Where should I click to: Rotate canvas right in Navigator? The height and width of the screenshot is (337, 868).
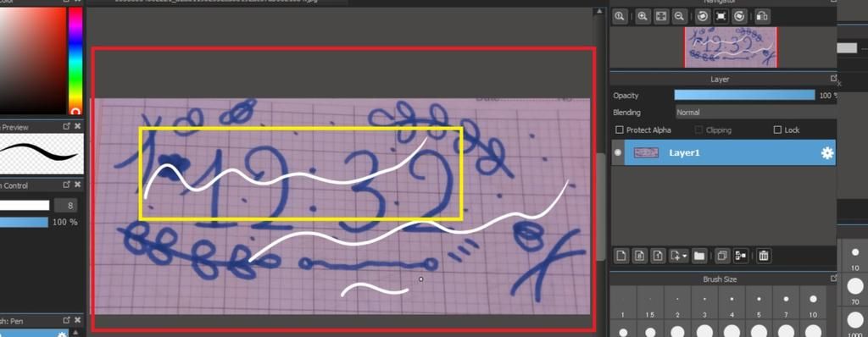click(739, 17)
